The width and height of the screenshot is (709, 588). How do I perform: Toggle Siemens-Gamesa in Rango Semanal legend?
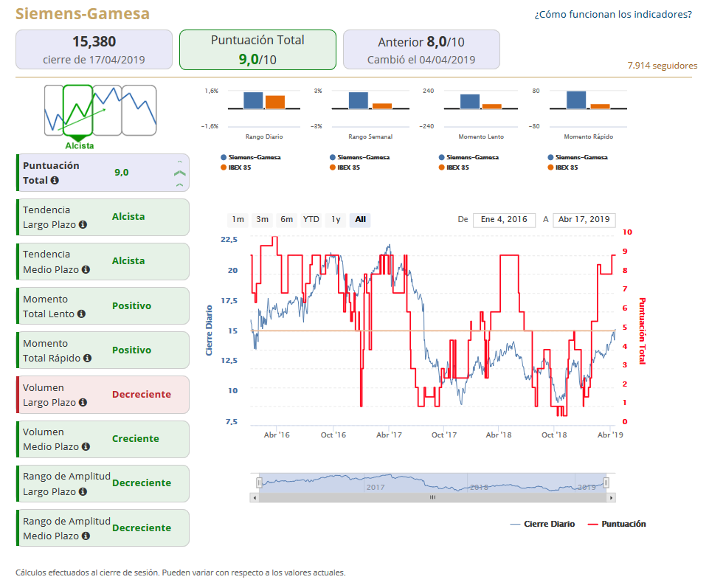pyautogui.click(x=360, y=157)
